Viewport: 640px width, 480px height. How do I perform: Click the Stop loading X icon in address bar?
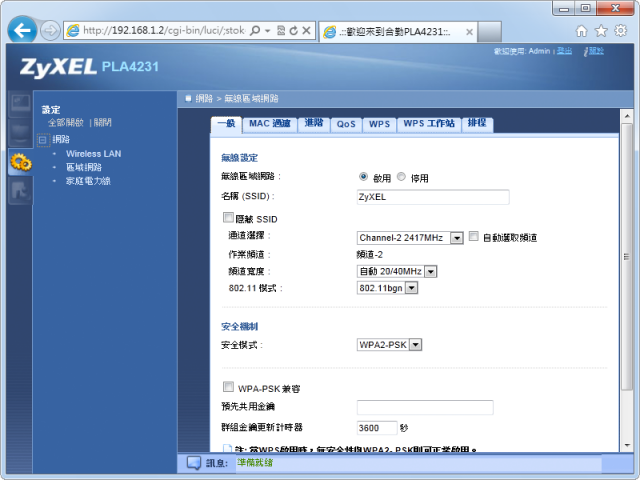tap(307, 31)
